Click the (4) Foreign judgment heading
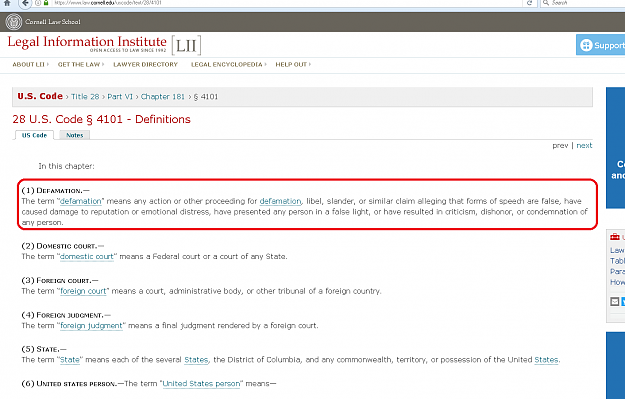625x399 pixels. (66, 315)
